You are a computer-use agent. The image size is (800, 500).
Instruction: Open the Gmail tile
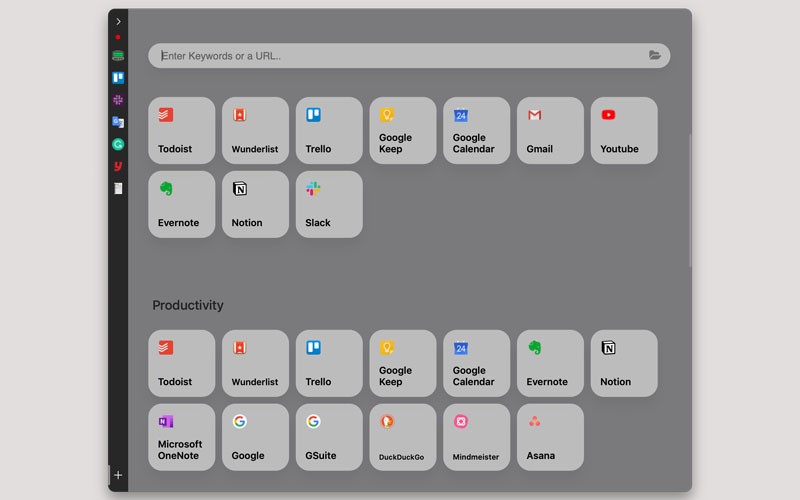point(550,131)
